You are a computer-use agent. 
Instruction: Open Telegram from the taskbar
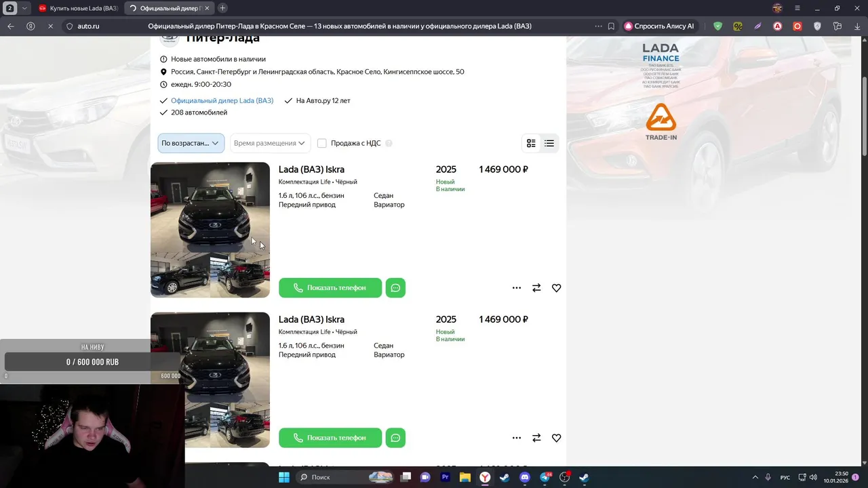[545, 477]
